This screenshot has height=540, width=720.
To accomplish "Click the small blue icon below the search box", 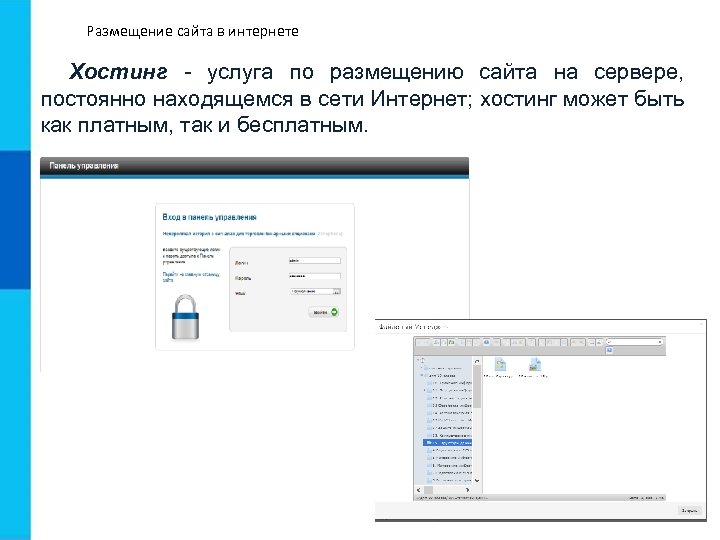I will pos(609,350).
